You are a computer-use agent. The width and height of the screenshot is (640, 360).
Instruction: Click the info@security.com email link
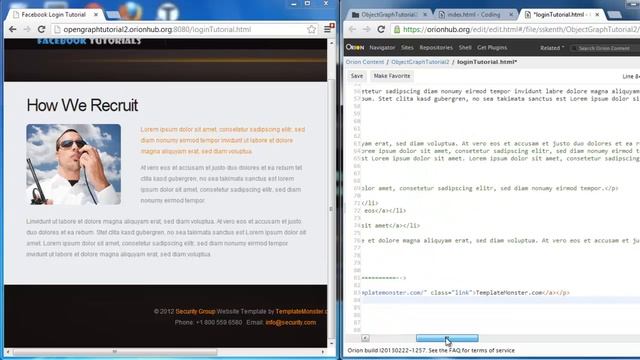(291, 322)
